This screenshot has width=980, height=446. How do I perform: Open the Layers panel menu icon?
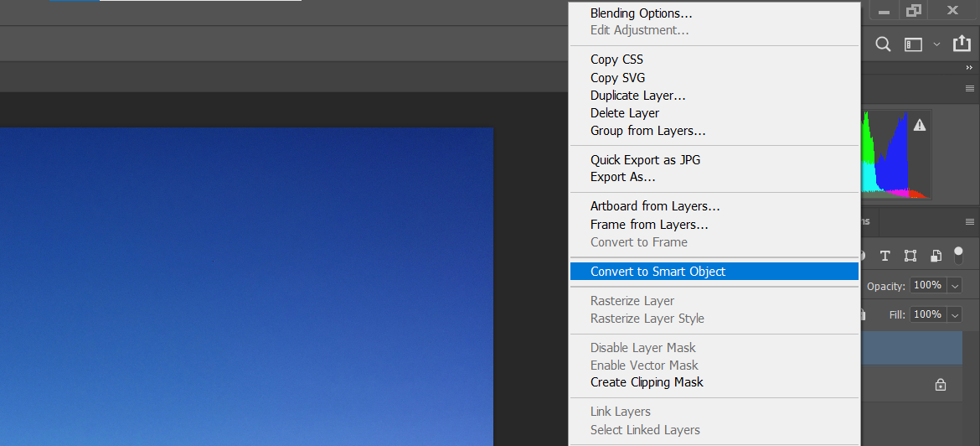pyautogui.click(x=970, y=221)
